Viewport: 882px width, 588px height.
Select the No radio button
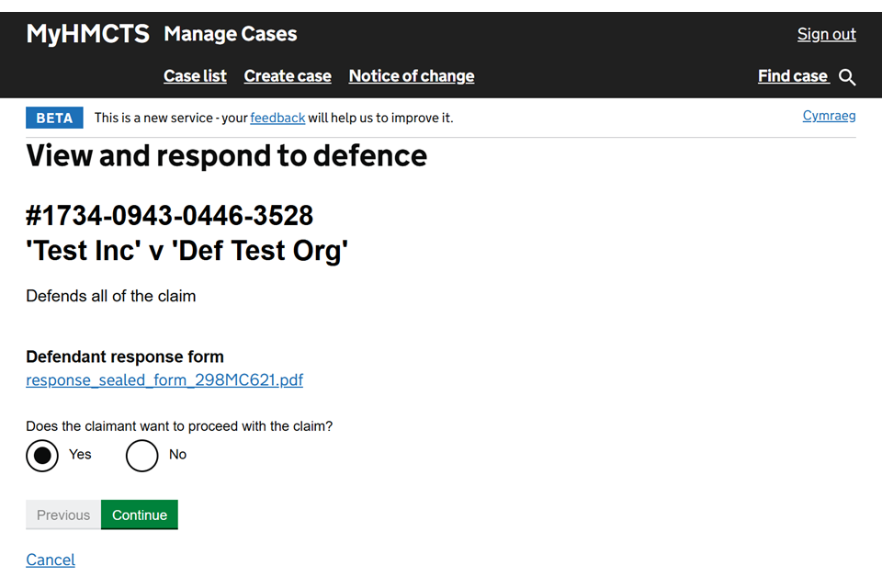point(142,455)
